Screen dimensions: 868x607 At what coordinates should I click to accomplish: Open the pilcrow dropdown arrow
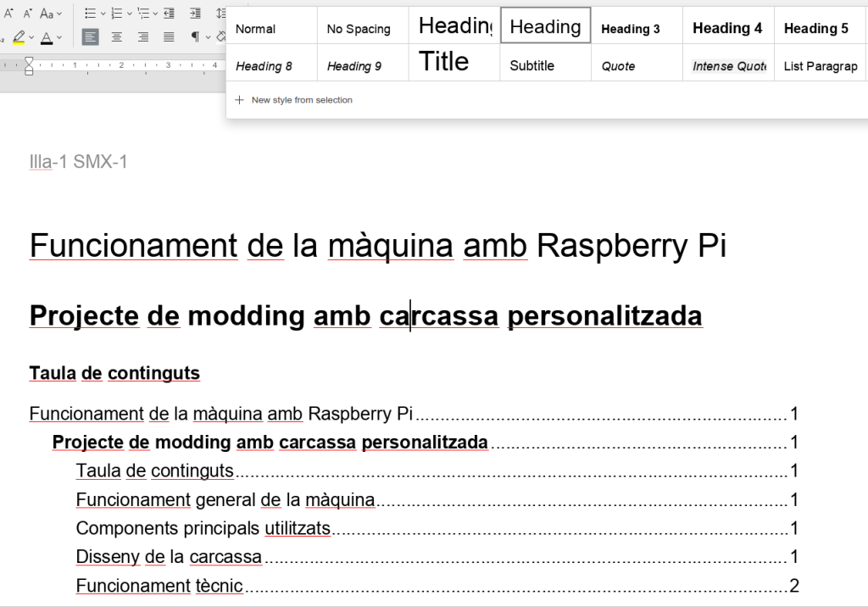pyautogui.click(x=209, y=37)
